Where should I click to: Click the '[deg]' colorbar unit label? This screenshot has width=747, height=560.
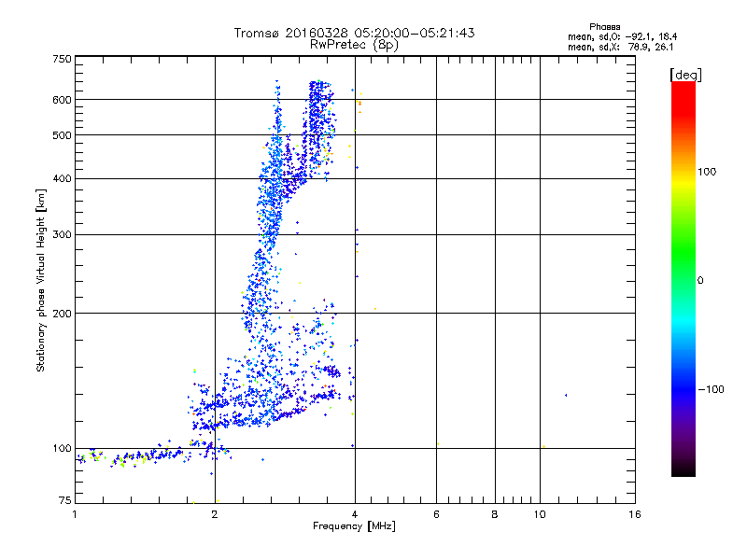(x=685, y=75)
